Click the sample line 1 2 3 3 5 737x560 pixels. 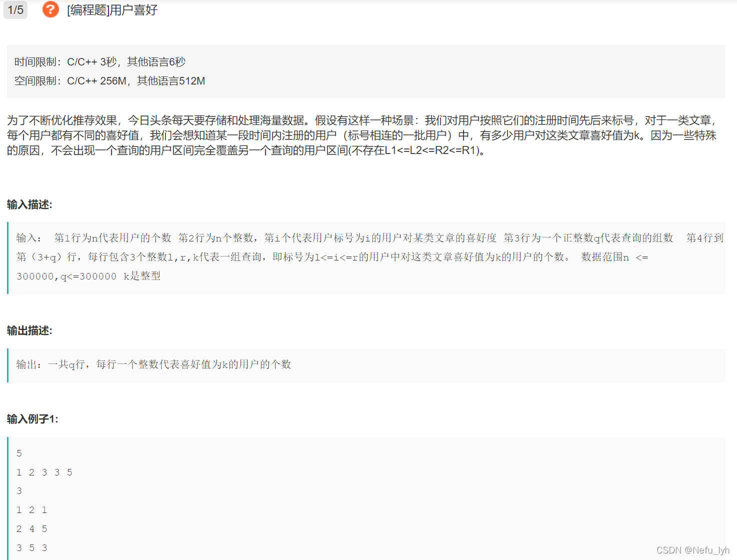pos(44,472)
